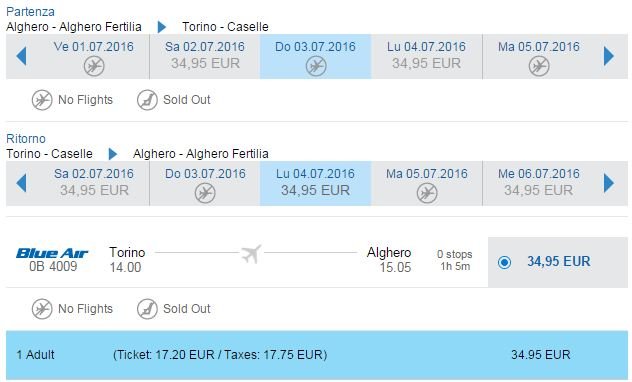Image resolution: width=632 pixels, height=382 pixels.
Task: Click the no-flights icon under return Ma 05.07.2016
Action: coord(427,193)
